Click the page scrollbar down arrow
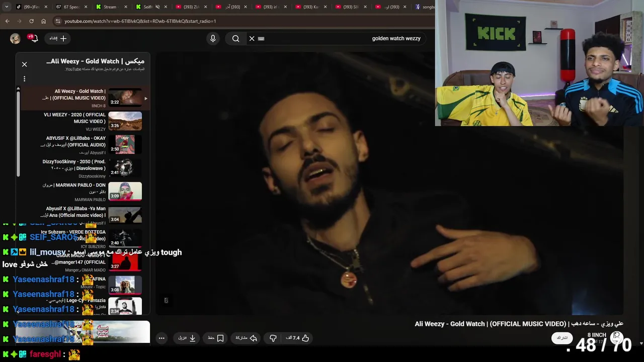The image size is (644, 362). (641, 343)
